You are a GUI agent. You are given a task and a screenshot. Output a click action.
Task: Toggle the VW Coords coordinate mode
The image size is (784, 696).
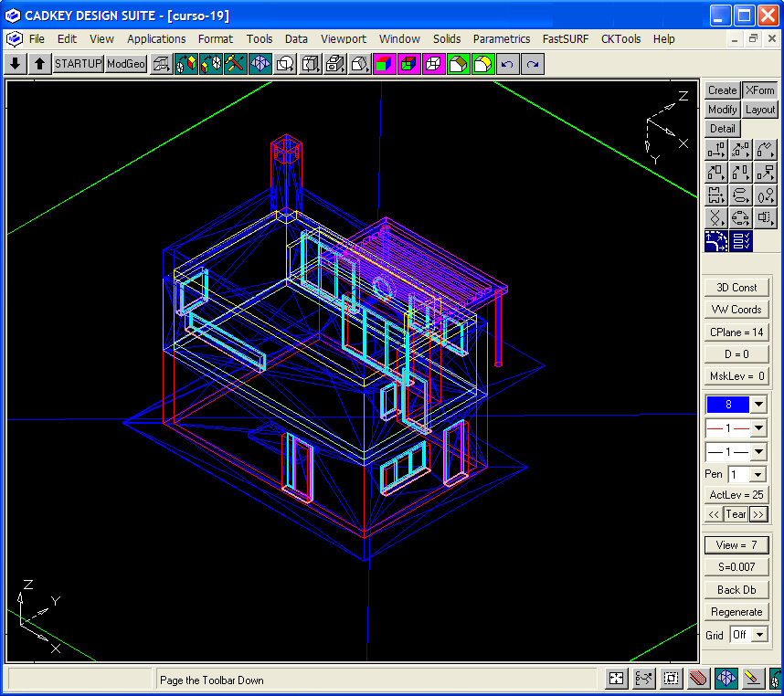(736, 310)
